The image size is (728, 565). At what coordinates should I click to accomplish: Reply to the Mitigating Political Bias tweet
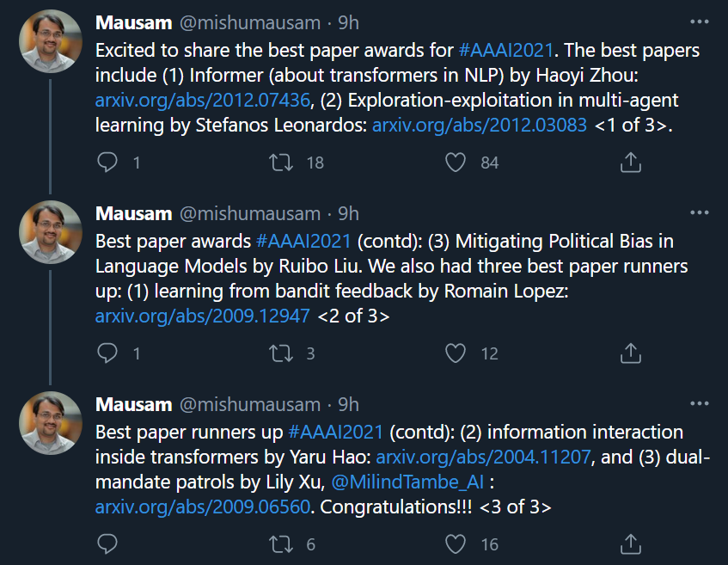point(107,353)
